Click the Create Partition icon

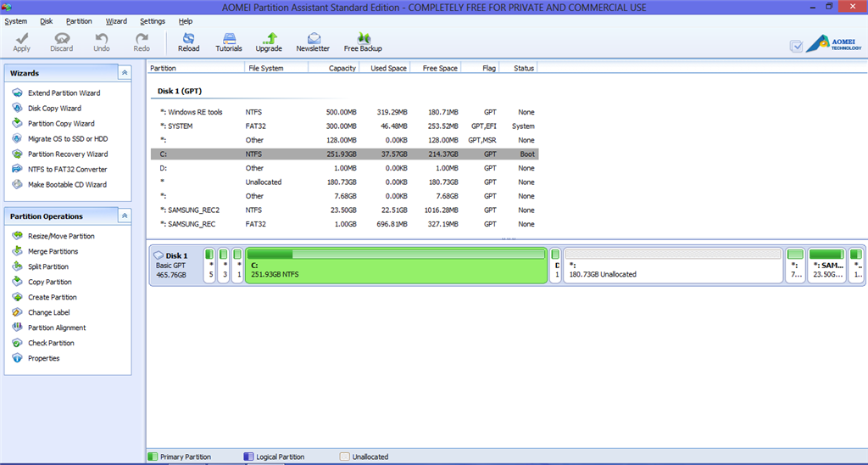[18, 296]
